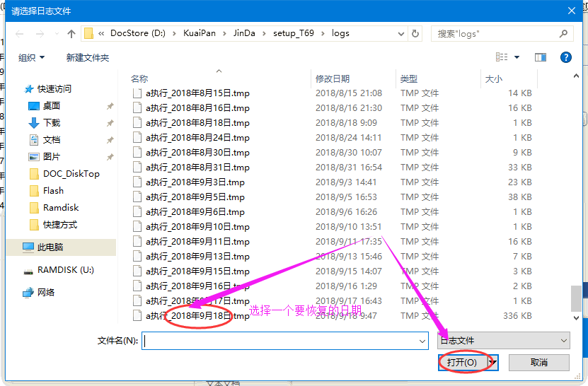Click the help question mark icon
Screen dimensions: 588x386
coord(565,57)
